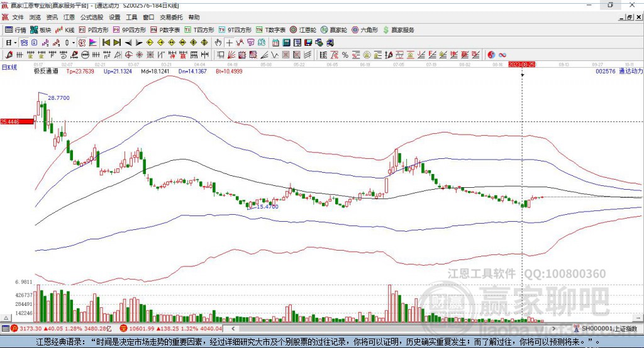
Task: Open the 江恩轮 Gann wheel
Action: tap(303, 30)
